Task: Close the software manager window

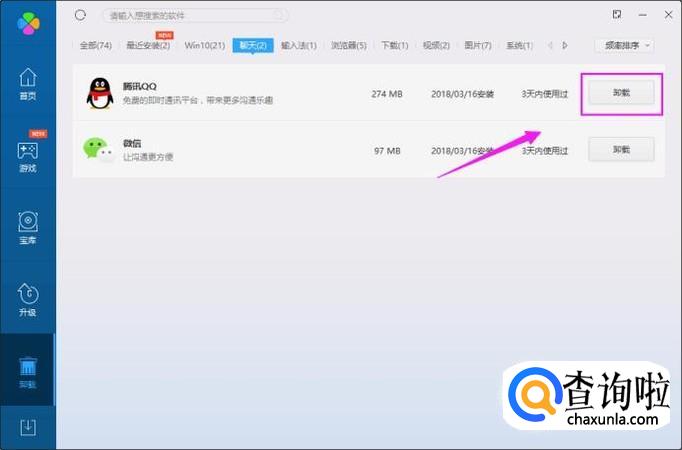Action: point(669,15)
